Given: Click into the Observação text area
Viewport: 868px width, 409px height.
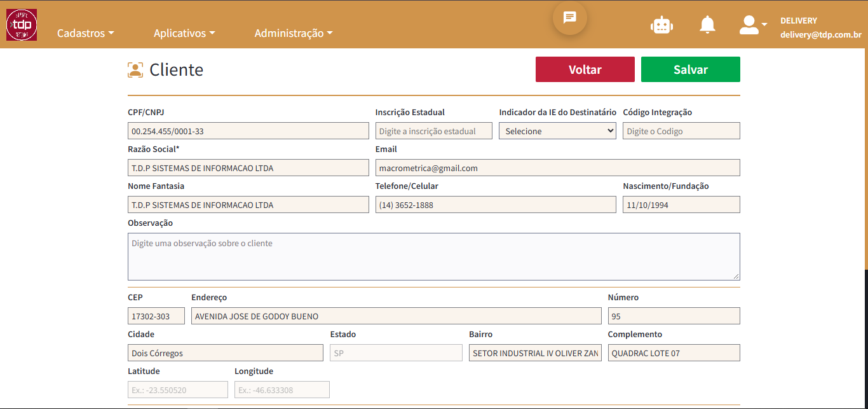Looking at the screenshot, I should coord(434,256).
